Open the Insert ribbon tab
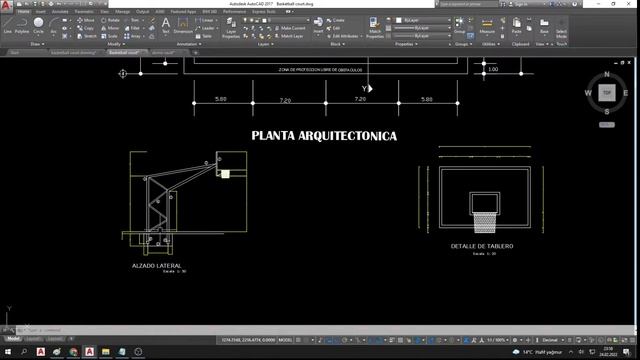The width and height of the screenshot is (640, 360). point(41,12)
